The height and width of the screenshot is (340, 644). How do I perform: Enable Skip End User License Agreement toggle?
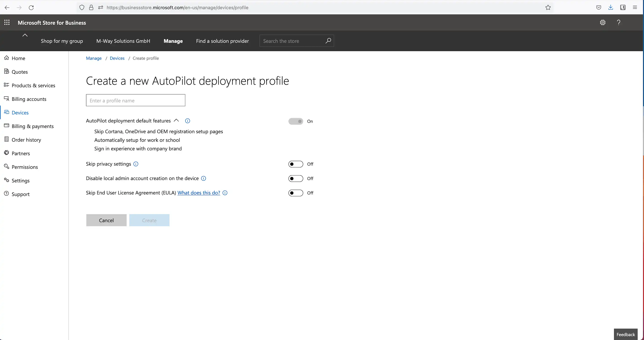pyautogui.click(x=296, y=193)
